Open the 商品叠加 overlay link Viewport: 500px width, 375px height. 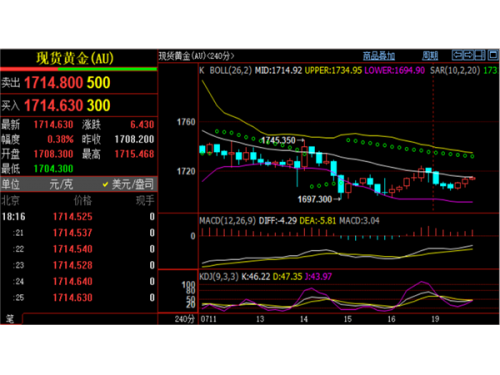[379, 56]
